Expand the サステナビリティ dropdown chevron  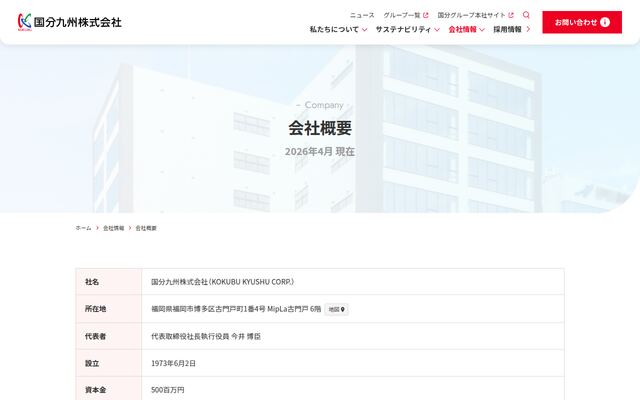point(437,29)
